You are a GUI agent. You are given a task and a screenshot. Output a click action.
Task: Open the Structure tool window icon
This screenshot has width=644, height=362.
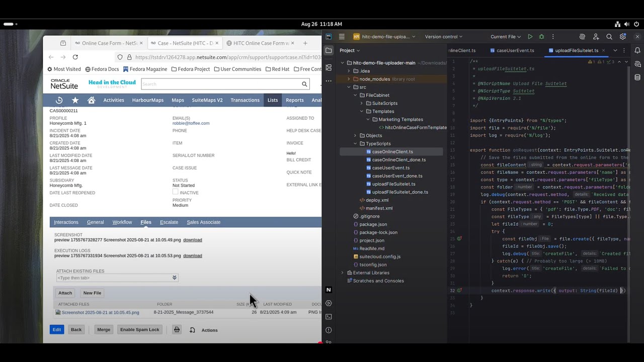pos(329,67)
